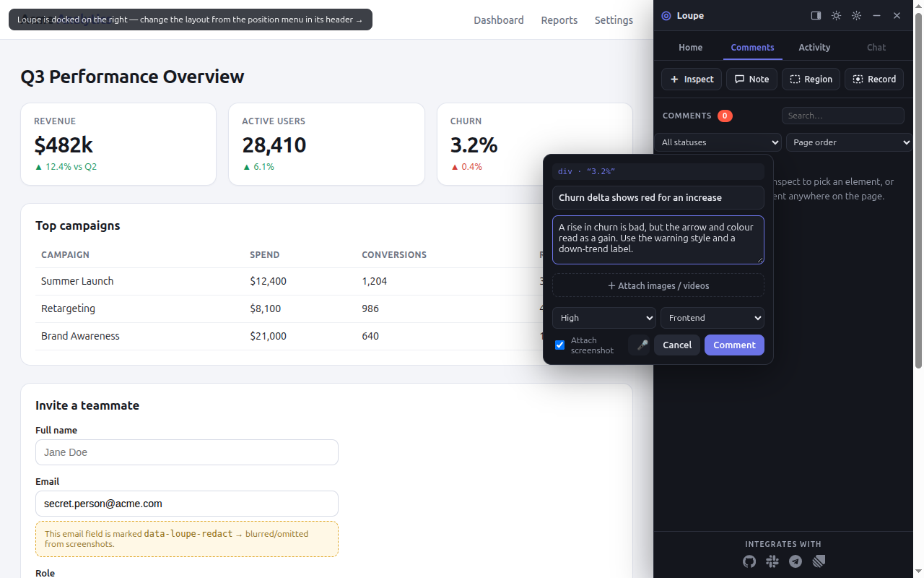This screenshot has width=924, height=578.
Task: Start the Record capture tool
Action: 874,79
